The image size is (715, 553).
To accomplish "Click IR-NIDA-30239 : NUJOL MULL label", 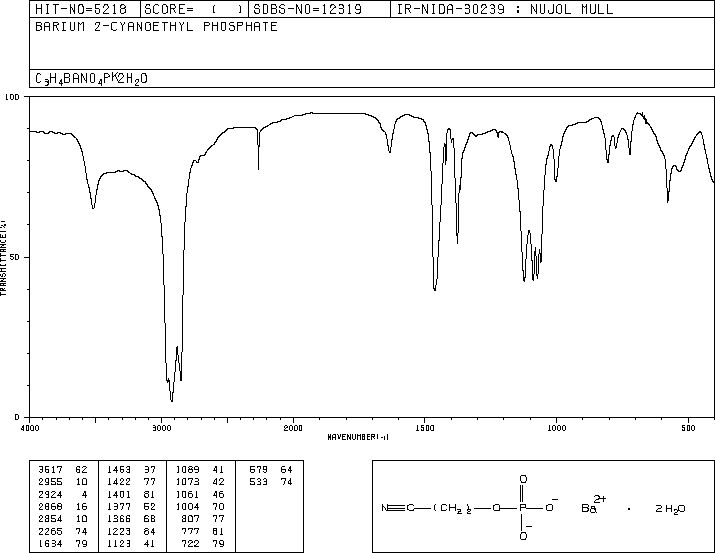I will (505, 9).
